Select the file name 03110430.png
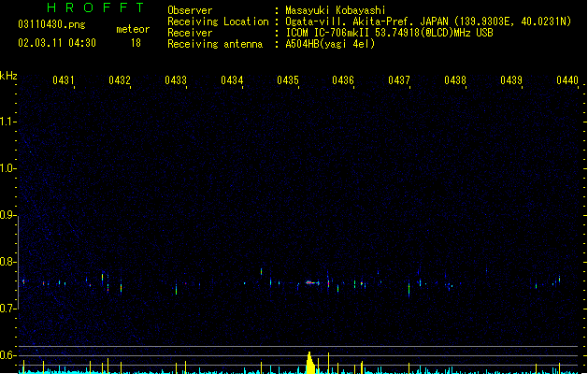The image size is (588, 374). (x=51, y=24)
